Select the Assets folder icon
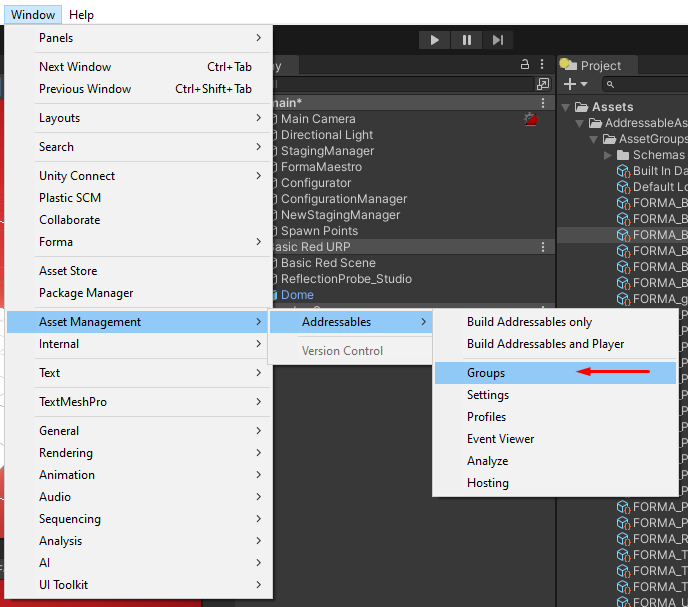Screen dimensions: 688x607 point(581,107)
